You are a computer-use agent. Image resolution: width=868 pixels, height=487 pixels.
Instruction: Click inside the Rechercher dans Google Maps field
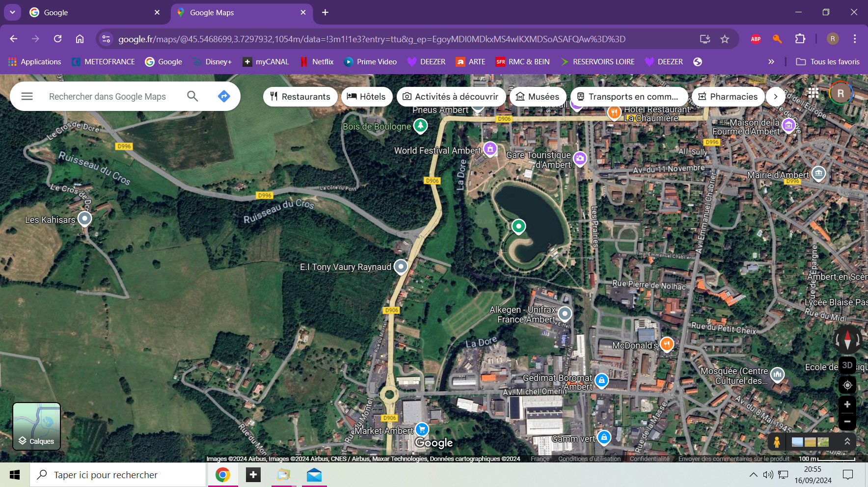click(x=108, y=97)
